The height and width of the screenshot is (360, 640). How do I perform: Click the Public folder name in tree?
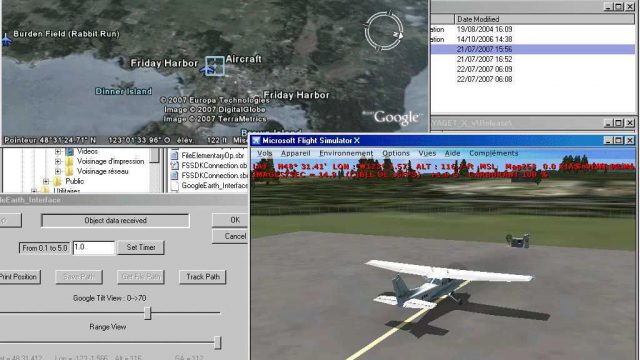74,181
